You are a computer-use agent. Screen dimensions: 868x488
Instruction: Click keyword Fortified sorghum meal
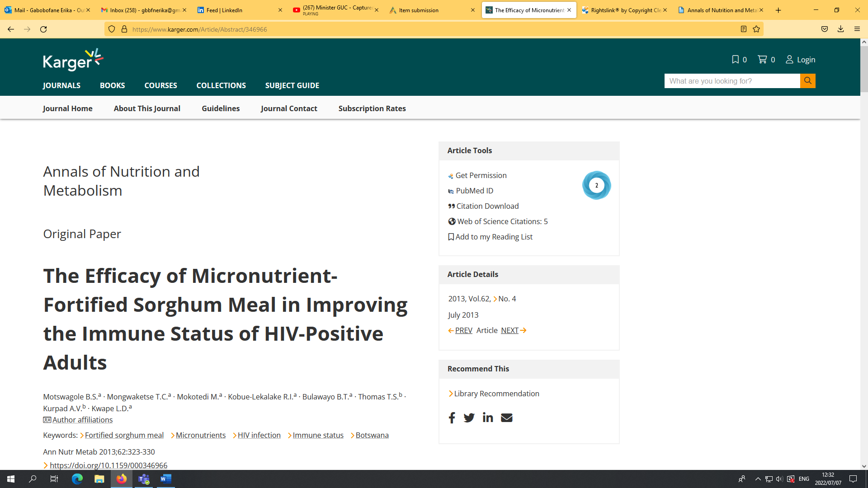(x=124, y=435)
